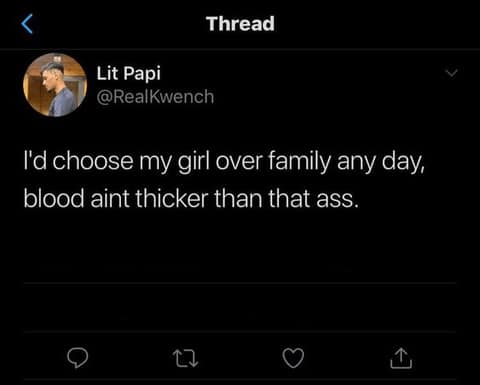This screenshot has height=385, width=480.
Task: Select the tweet text starting "I'd choose"
Action: (x=224, y=180)
